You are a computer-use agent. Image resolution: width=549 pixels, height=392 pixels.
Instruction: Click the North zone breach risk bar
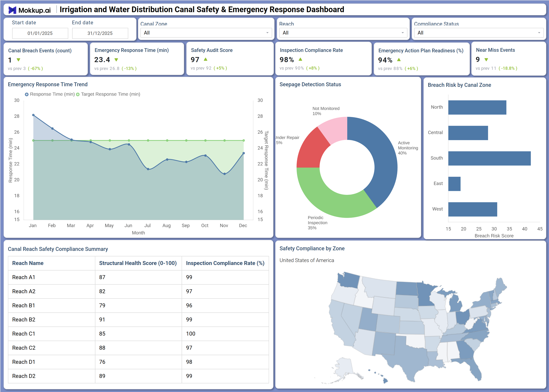477,107
